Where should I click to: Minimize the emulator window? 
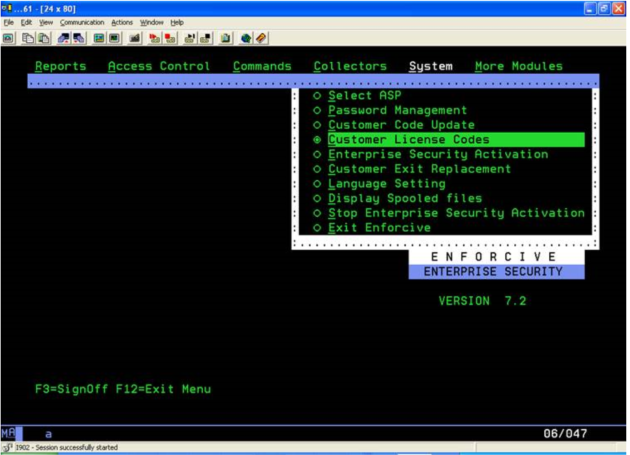tap(589, 8)
